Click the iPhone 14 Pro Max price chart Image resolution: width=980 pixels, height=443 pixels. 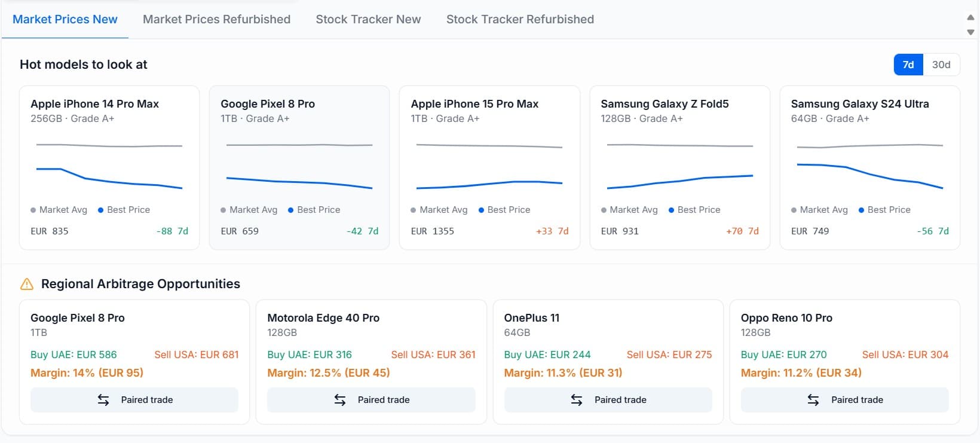tap(109, 166)
